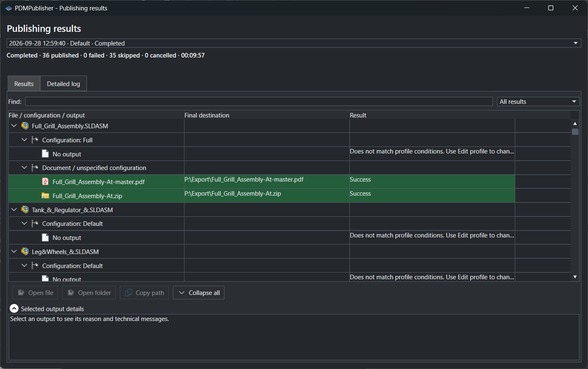Click the Document / unspecified configuration flag icon
Viewport: 588px width, 369px height.
pyautogui.click(x=35, y=168)
